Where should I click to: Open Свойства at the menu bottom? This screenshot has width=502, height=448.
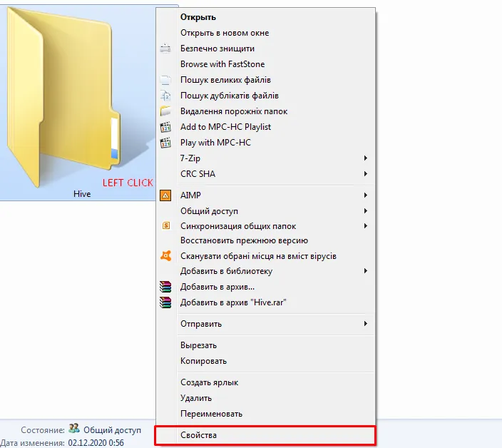click(265, 435)
